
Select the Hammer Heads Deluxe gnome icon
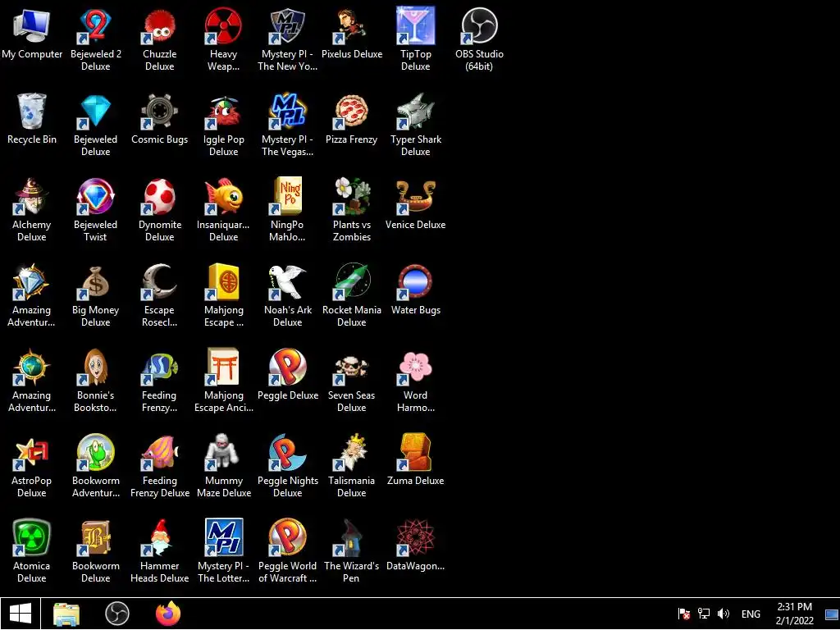pos(160,537)
